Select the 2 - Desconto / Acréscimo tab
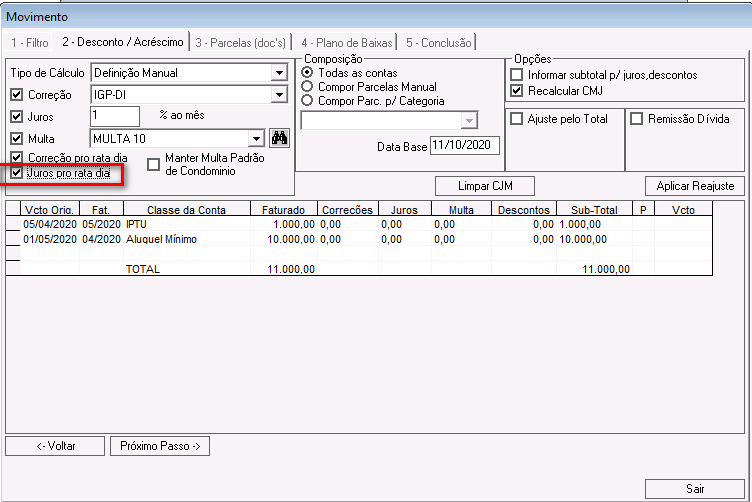Image resolution: width=752 pixels, height=502 pixels. (x=122, y=42)
